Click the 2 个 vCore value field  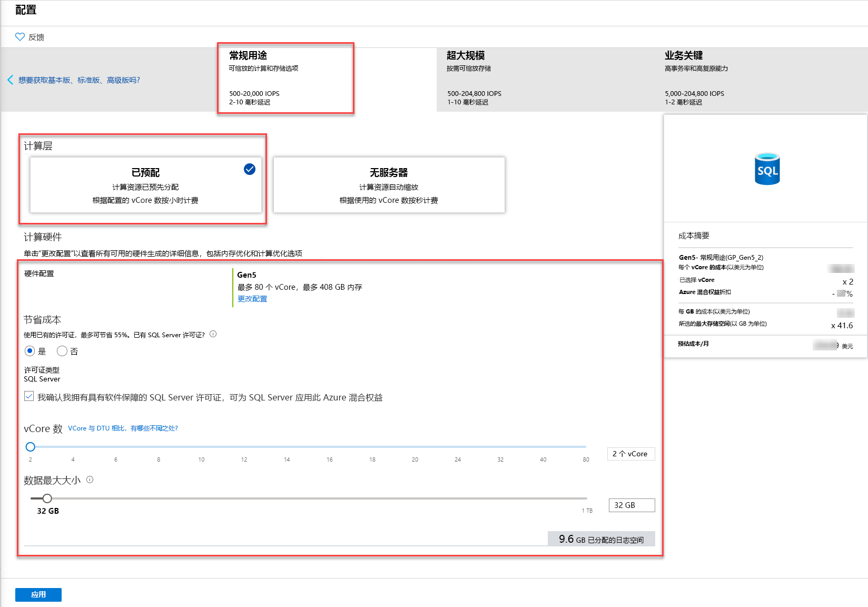point(631,454)
